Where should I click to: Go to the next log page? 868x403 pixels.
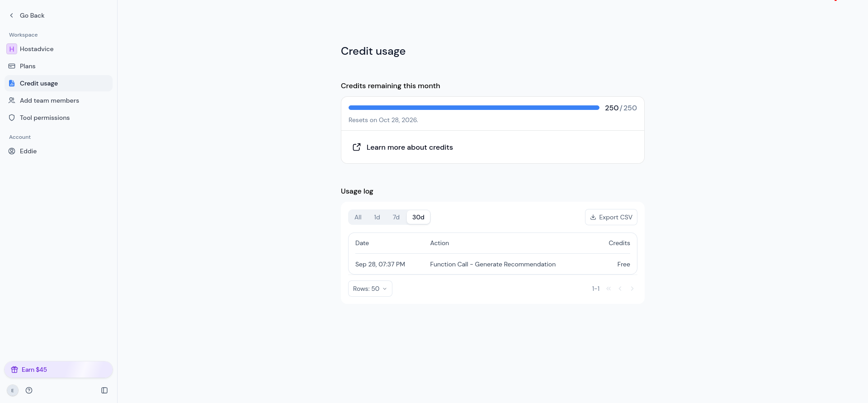tap(632, 289)
